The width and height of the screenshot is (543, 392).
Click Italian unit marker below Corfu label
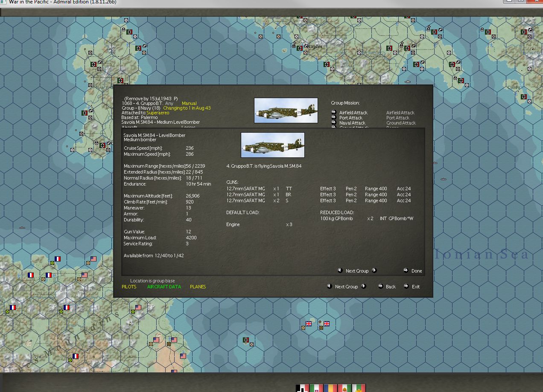[524, 97]
